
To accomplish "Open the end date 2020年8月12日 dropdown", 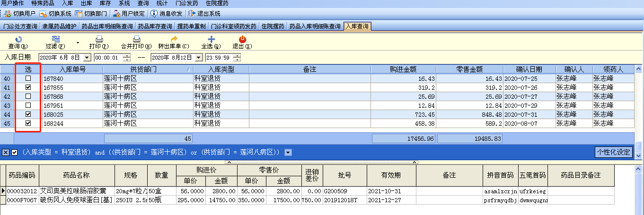I will click(x=199, y=58).
